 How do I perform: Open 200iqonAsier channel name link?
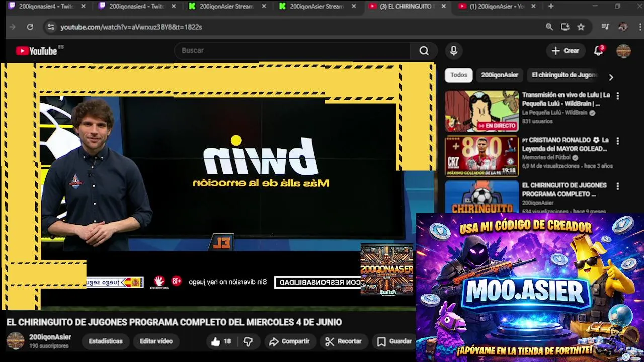50,337
